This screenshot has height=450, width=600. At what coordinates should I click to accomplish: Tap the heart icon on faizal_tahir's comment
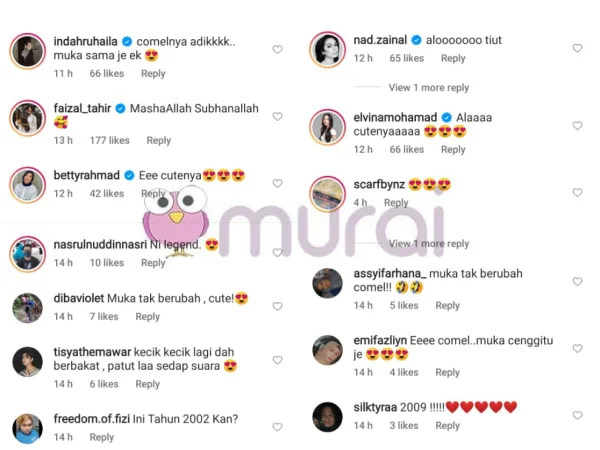(x=277, y=116)
